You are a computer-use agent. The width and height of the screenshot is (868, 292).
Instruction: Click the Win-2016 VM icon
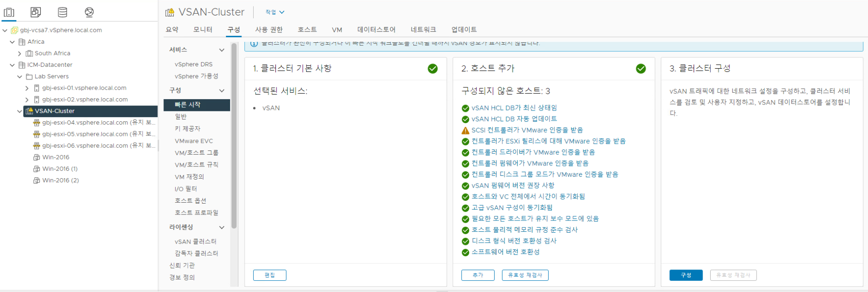pos(37,158)
